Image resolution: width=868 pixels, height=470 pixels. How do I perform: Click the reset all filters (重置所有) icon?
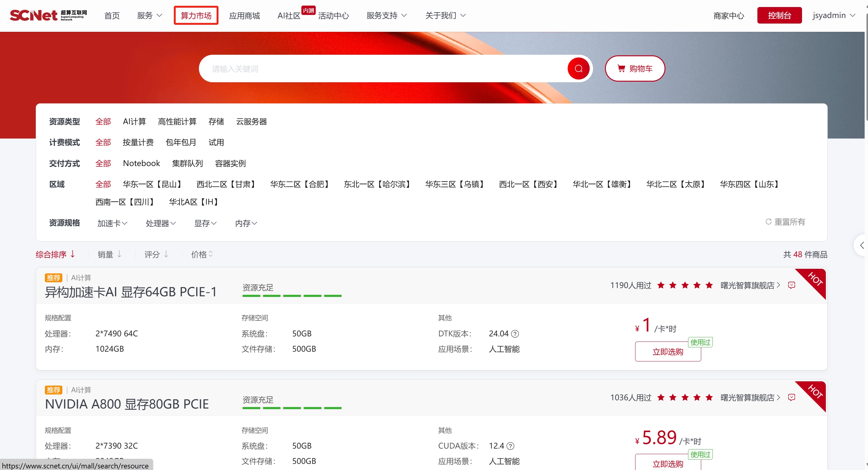point(769,222)
